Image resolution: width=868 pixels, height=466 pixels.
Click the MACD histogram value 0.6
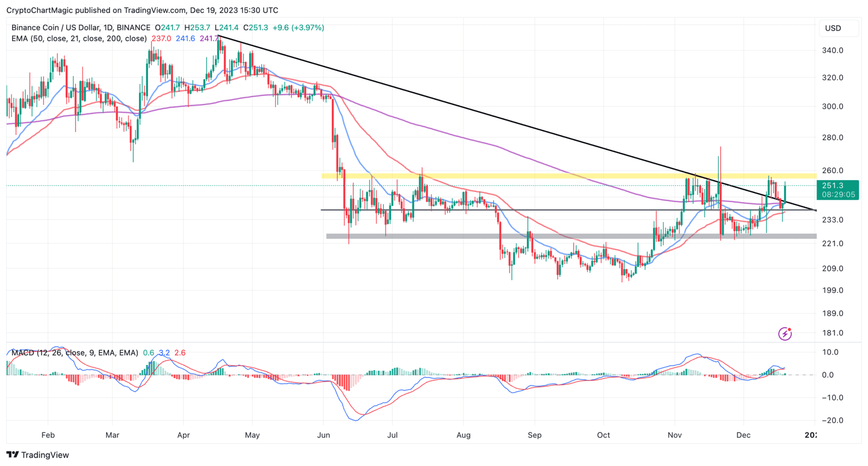coord(148,353)
